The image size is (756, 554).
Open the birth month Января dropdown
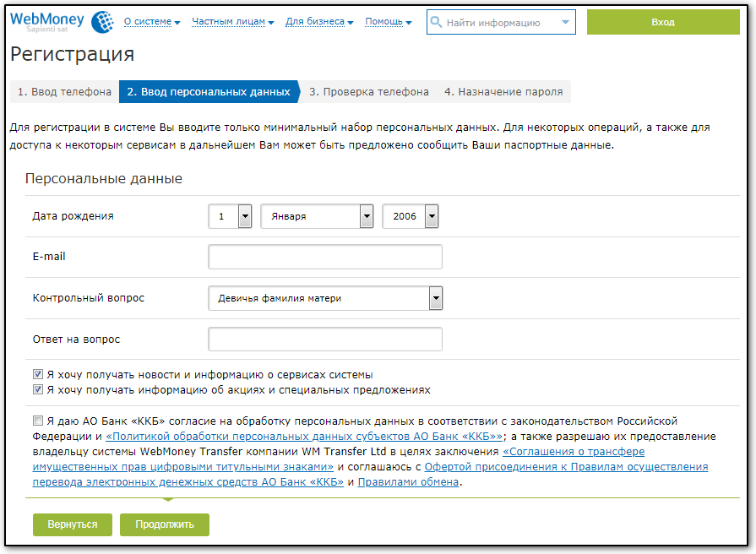(317, 216)
